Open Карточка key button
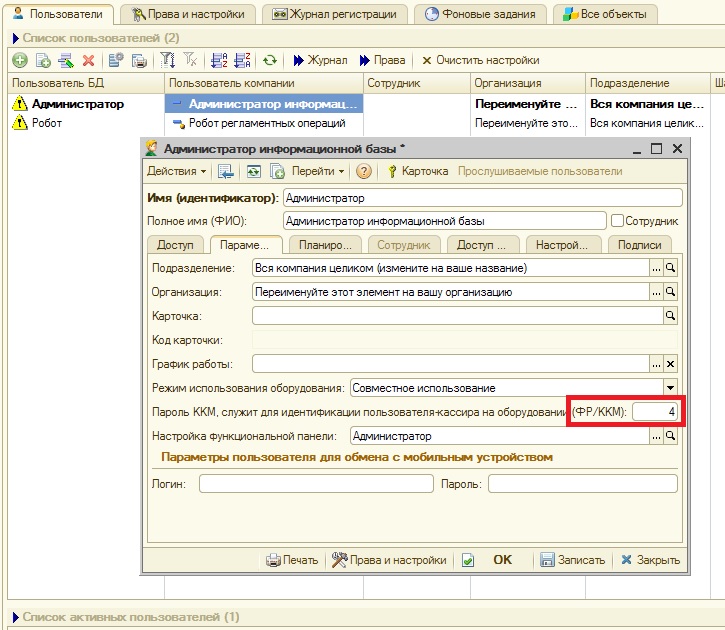725x630 pixels. pyautogui.click(x=418, y=171)
